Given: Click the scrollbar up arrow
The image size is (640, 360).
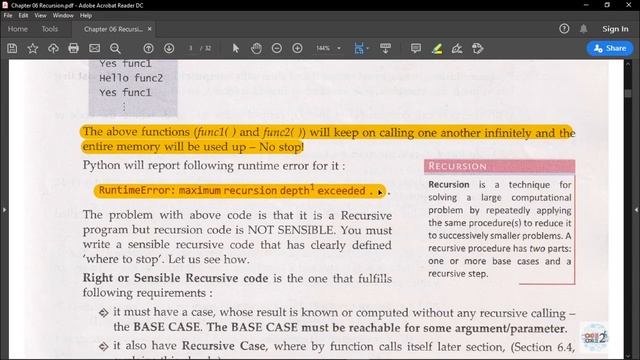Looking at the screenshot, I should tap(628, 64).
